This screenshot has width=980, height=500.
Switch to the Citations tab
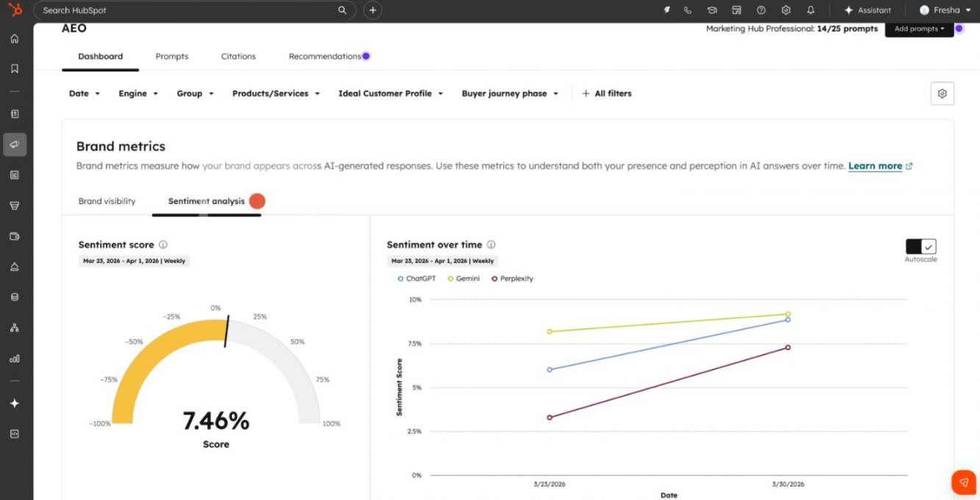tap(238, 56)
